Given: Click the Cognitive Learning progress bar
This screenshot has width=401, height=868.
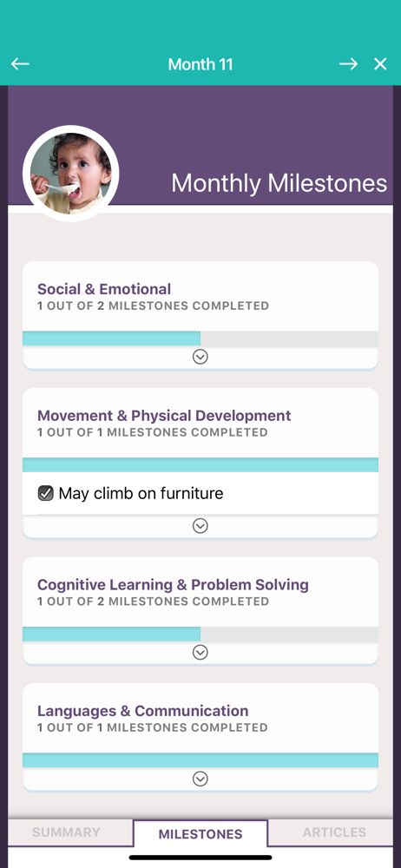Looking at the screenshot, I should 200,635.
